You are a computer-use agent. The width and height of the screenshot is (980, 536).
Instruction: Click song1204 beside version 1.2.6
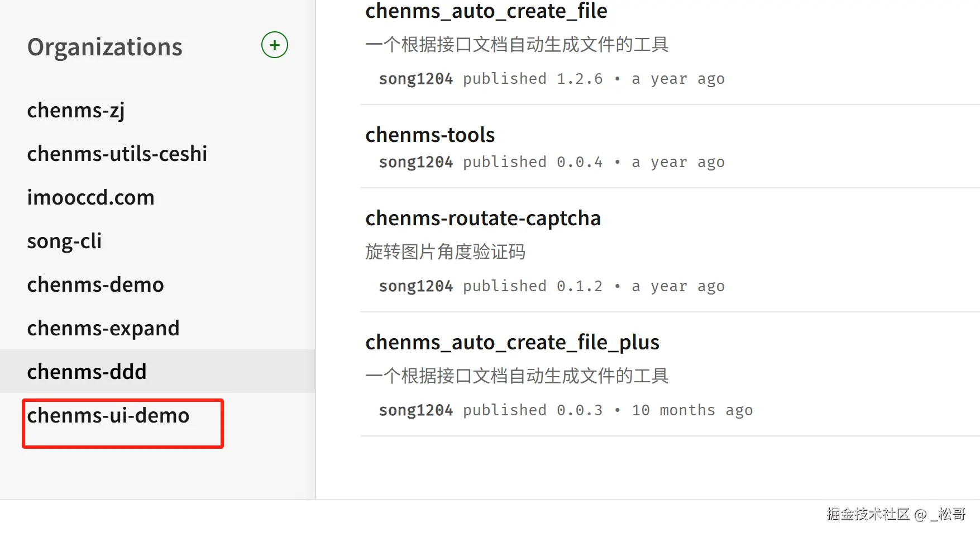click(x=415, y=79)
